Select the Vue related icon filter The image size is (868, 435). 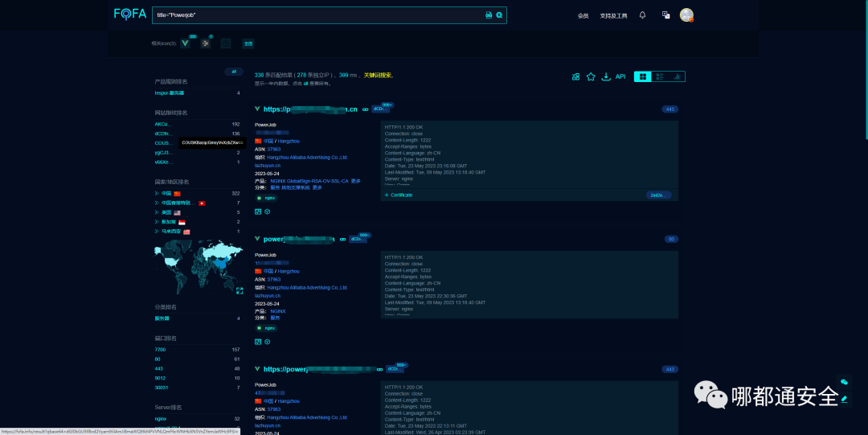pos(186,43)
